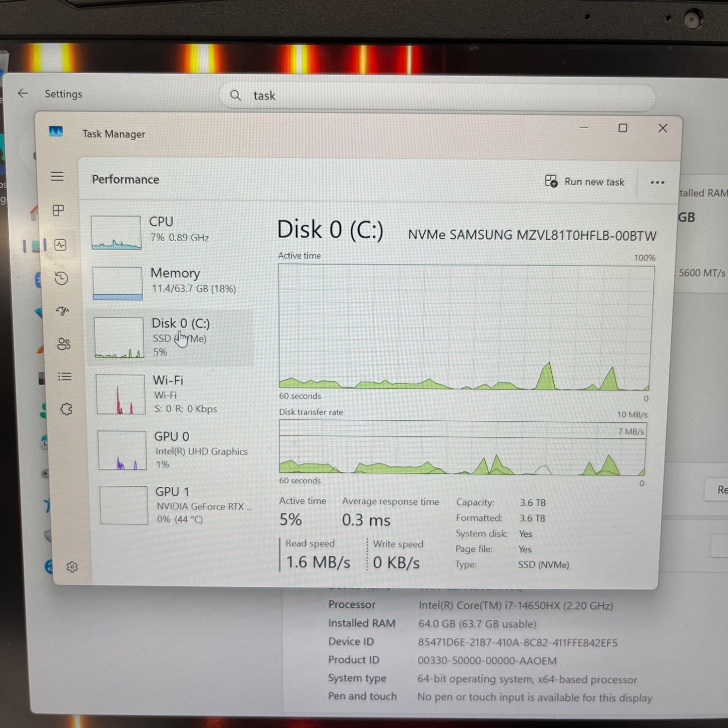728x728 pixels.
Task: Click search magnifier icon in Settings
Action: [235, 95]
